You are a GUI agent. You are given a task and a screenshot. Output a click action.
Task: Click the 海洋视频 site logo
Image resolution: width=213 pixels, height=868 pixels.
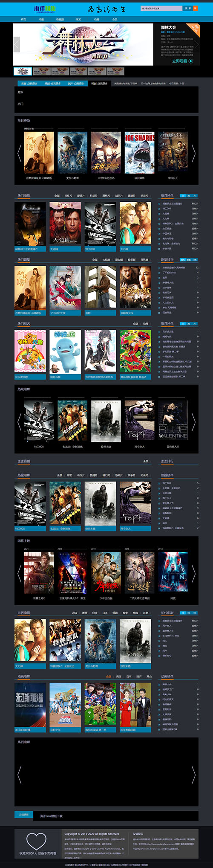(45, 9)
